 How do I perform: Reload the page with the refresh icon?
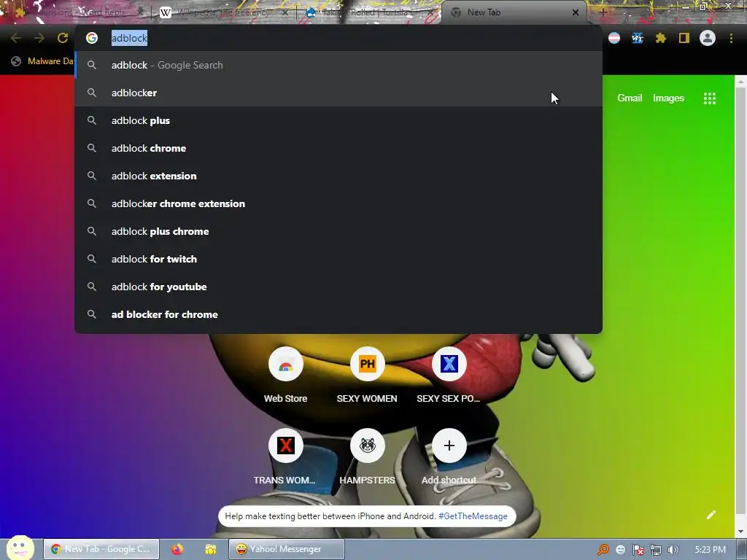tap(63, 38)
